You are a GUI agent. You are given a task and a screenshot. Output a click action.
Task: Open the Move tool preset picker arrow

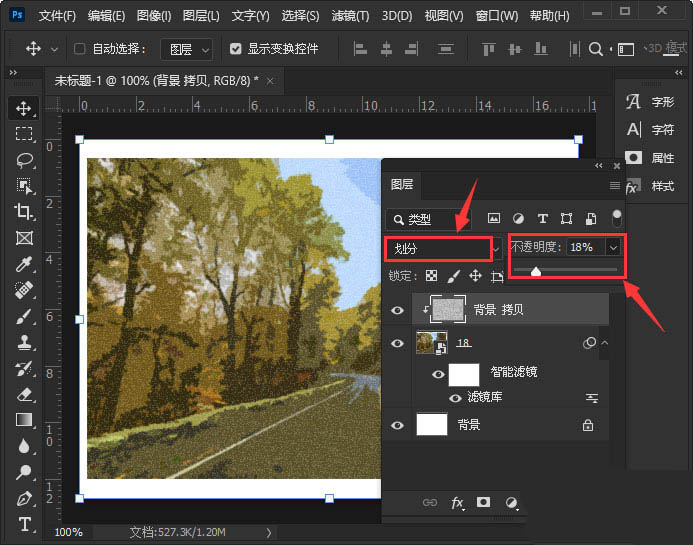tap(54, 49)
